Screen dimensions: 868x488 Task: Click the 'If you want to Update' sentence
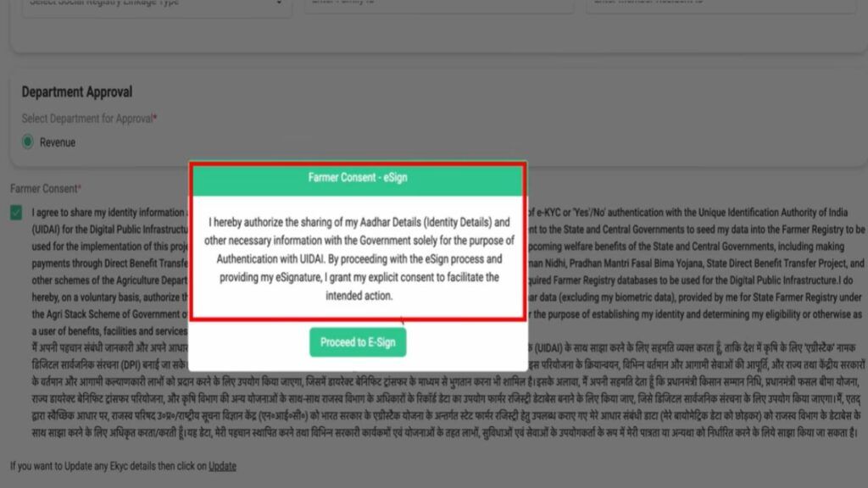click(x=108, y=466)
